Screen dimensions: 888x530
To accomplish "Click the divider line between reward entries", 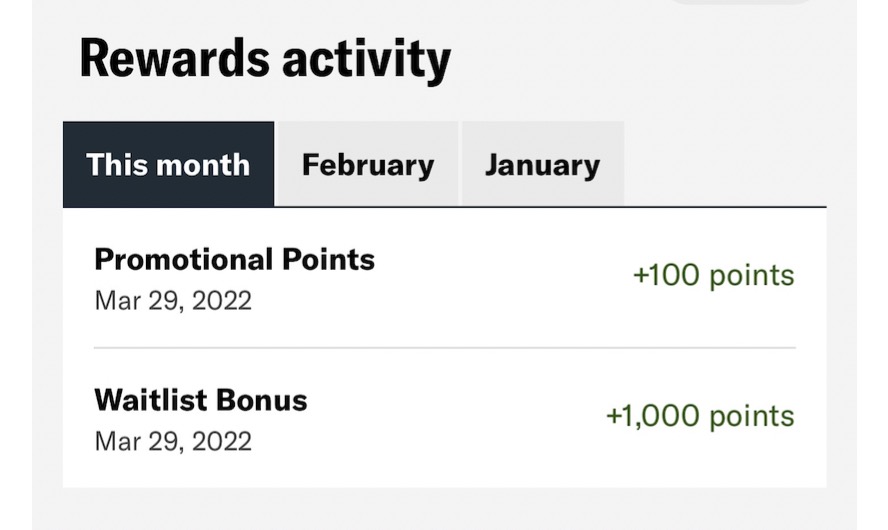I will point(445,348).
